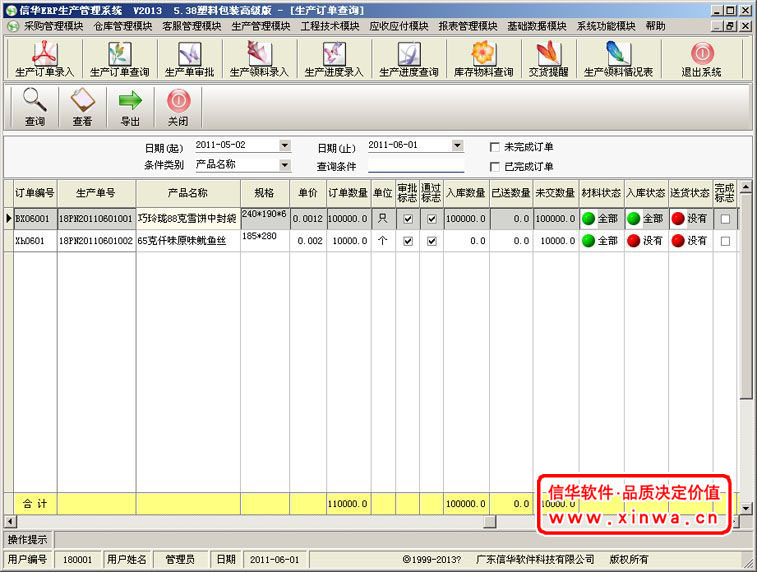Click the 导出 green arrow button
This screenshot has width=757, height=572.
tap(130, 107)
